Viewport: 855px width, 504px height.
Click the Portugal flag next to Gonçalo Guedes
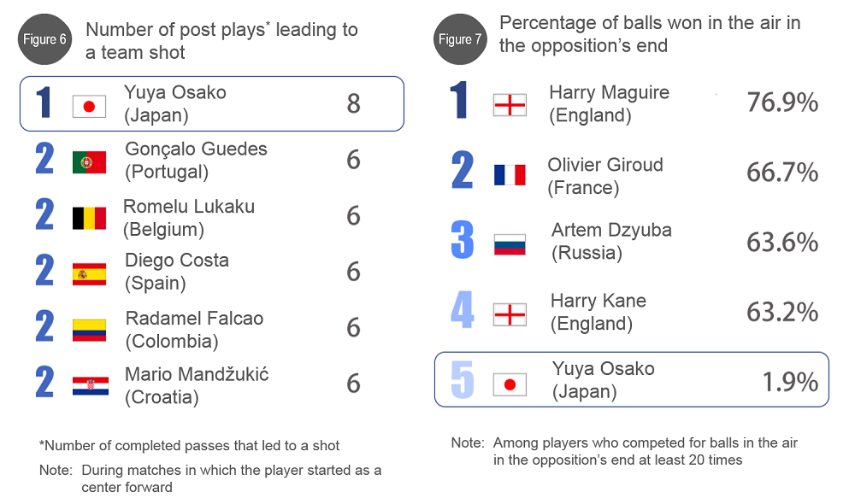(90, 162)
